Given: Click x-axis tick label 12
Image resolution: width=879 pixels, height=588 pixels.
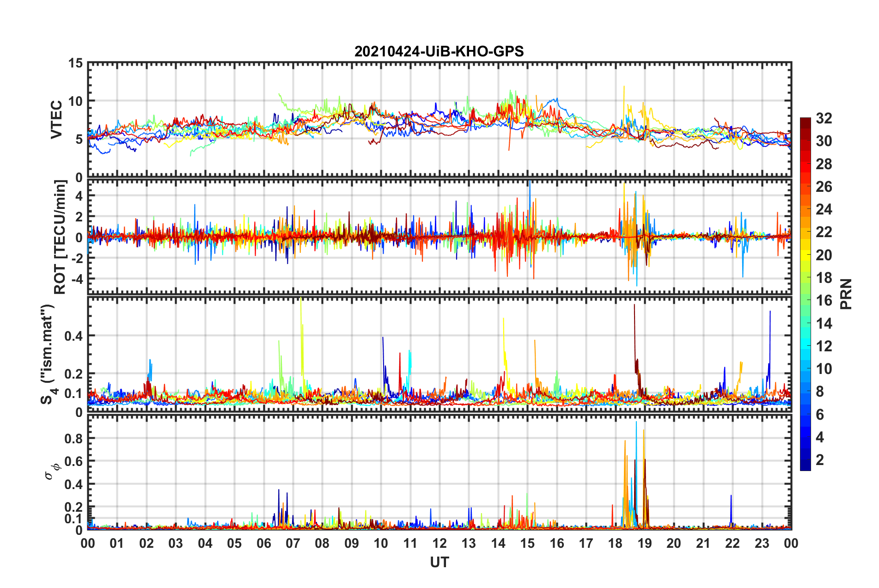Looking at the screenshot, I should pyautogui.click(x=439, y=543).
